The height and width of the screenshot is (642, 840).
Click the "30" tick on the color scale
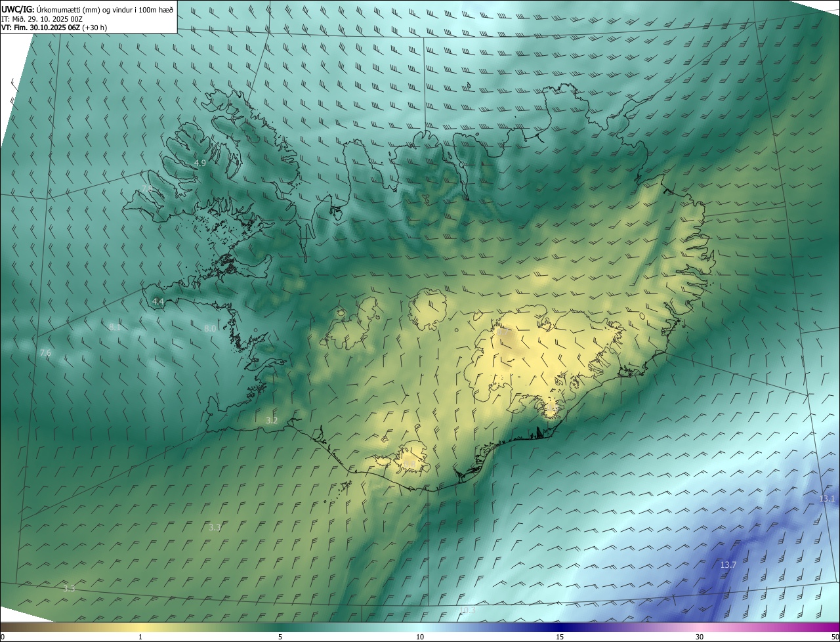(700, 637)
